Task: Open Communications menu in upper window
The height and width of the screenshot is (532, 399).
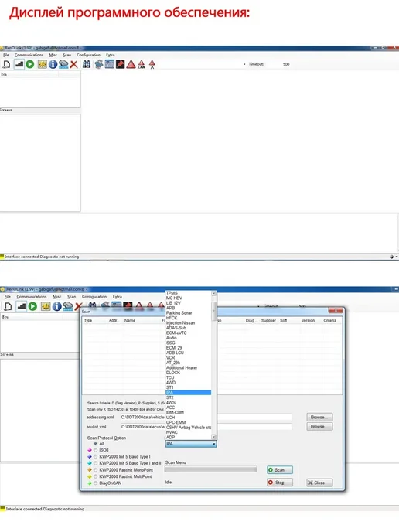Action: [x=29, y=55]
